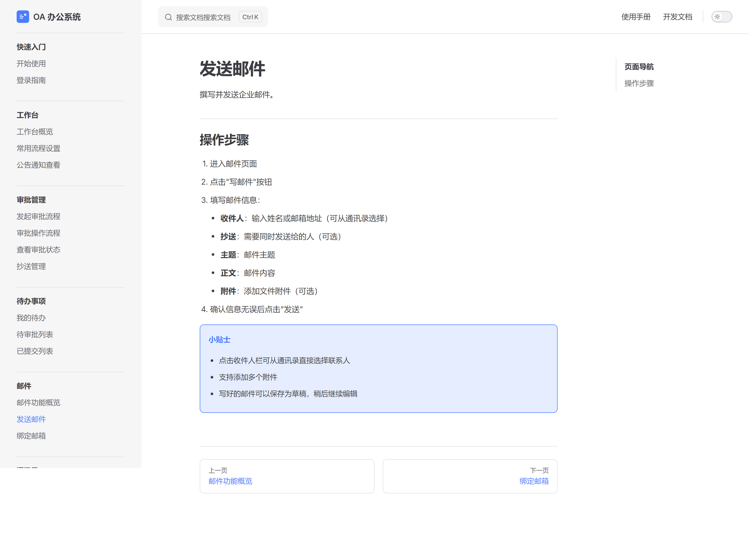
Task: Click 页面导航 heading on right
Action: [x=639, y=67]
